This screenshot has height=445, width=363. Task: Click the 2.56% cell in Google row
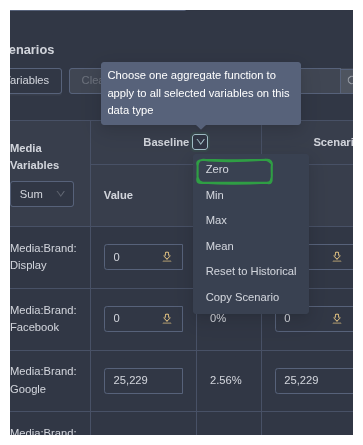[x=226, y=380]
